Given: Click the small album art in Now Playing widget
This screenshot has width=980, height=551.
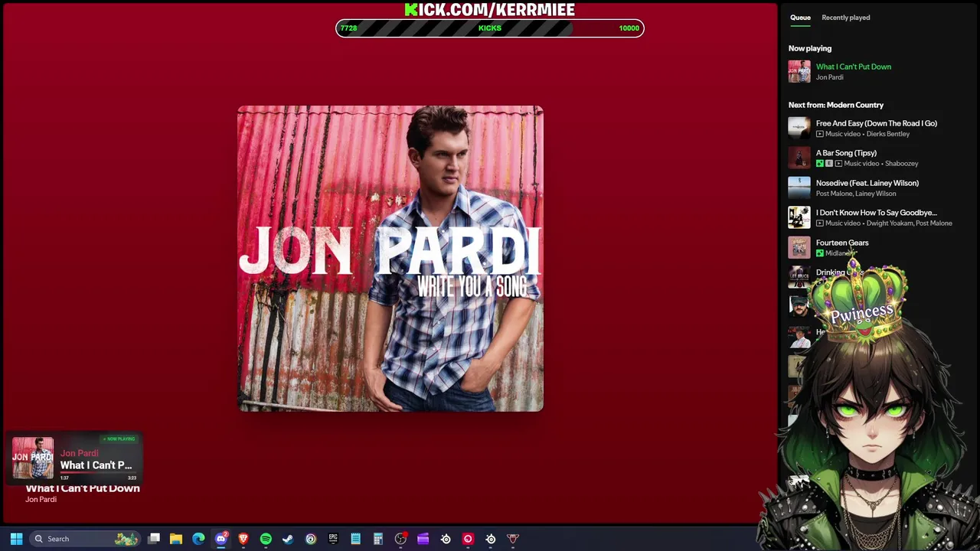Looking at the screenshot, I should [33, 458].
